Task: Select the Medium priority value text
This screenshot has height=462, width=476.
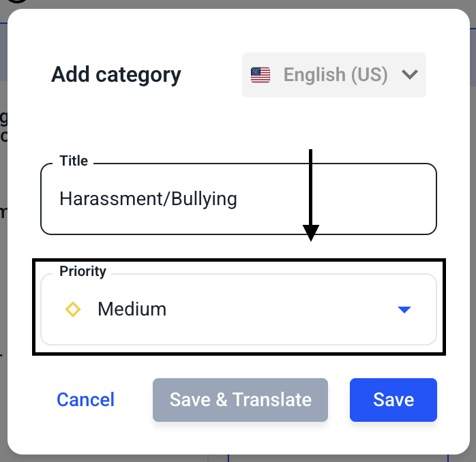Action: point(132,309)
